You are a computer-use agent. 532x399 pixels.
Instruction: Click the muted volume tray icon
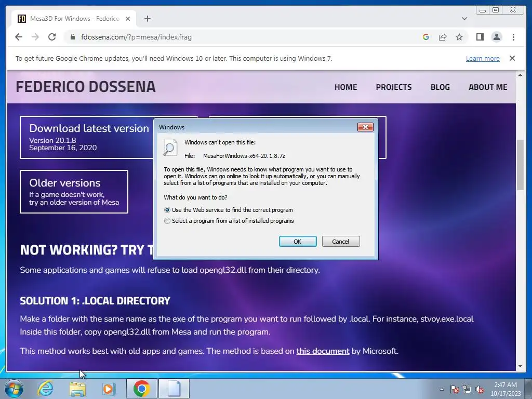(x=480, y=389)
